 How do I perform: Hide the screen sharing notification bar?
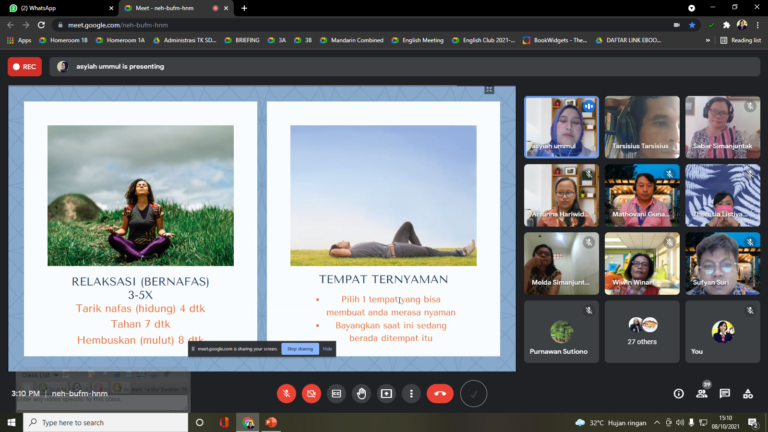click(x=327, y=349)
